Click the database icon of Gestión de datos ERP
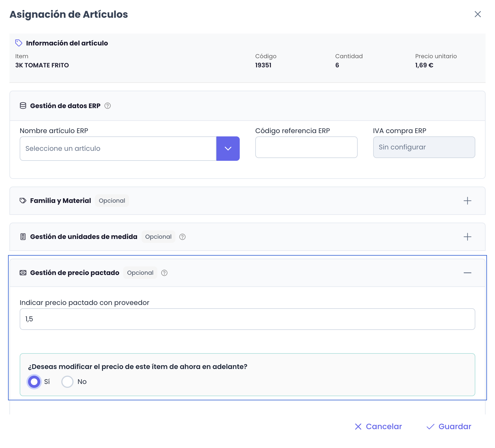 click(23, 106)
